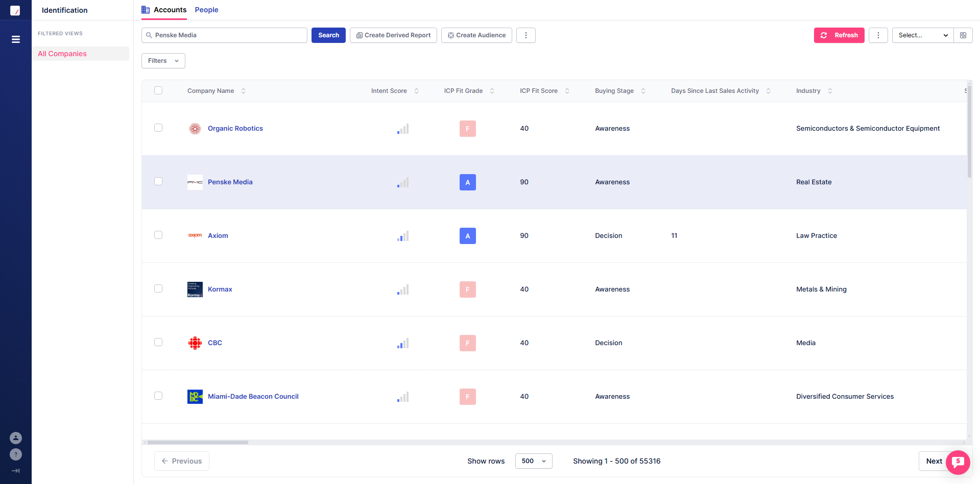The height and width of the screenshot is (484, 980).
Task: Click Create Audience button
Action: pos(476,35)
